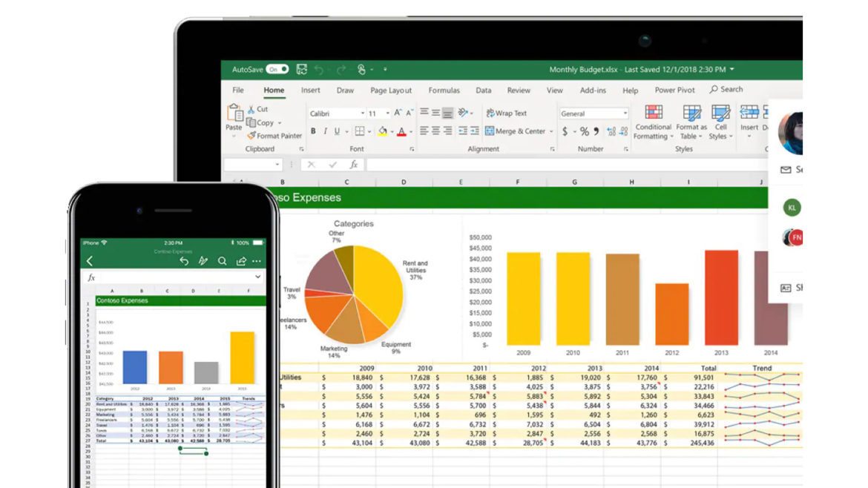Open the Page Layout tab
868x488 pixels.
(391, 90)
